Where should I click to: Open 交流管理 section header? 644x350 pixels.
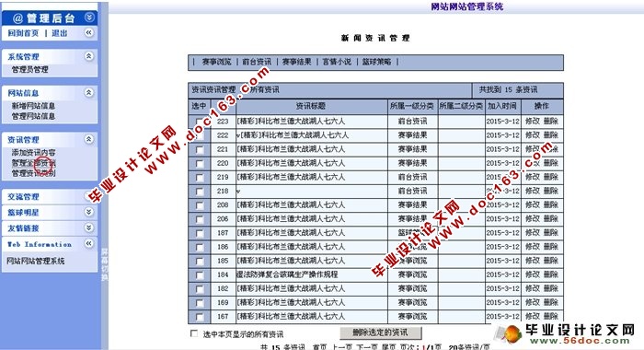click(23, 196)
